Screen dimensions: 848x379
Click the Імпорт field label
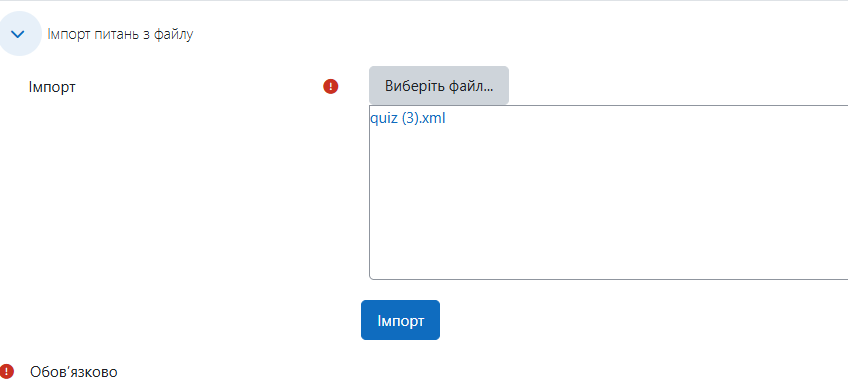52,87
